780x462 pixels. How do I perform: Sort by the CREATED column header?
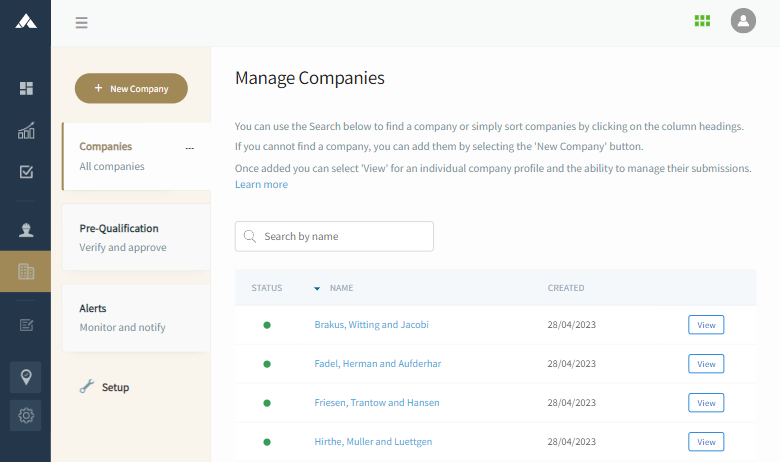(566, 288)
